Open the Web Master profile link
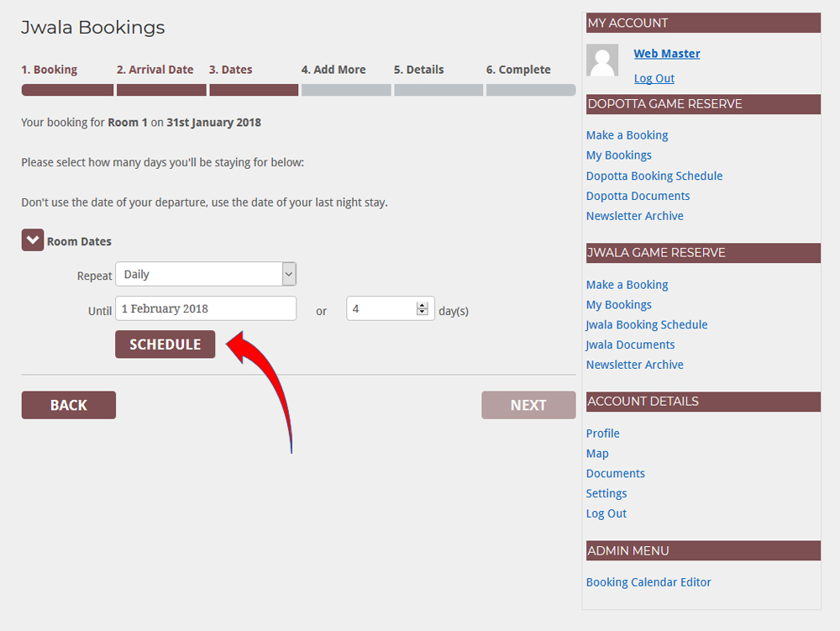The width and height of the screenshot is (840, 631). click(666, 54)
